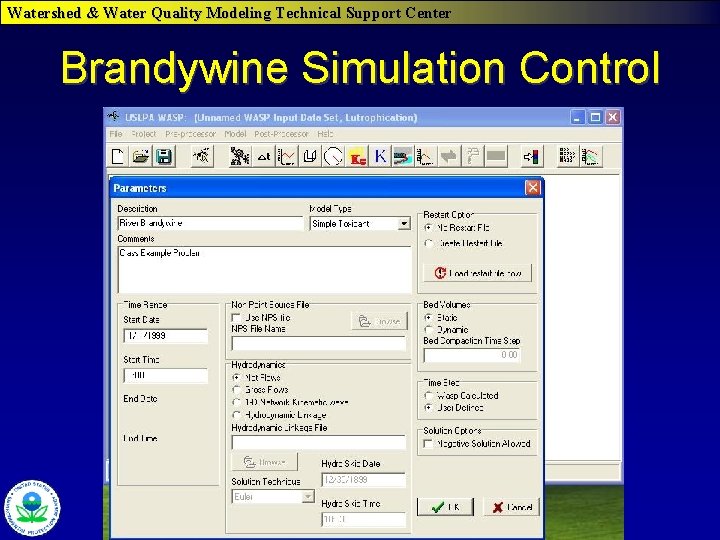720x540 pixels.
Task: Select User Defined time step
Action: (x=428, y=407)
